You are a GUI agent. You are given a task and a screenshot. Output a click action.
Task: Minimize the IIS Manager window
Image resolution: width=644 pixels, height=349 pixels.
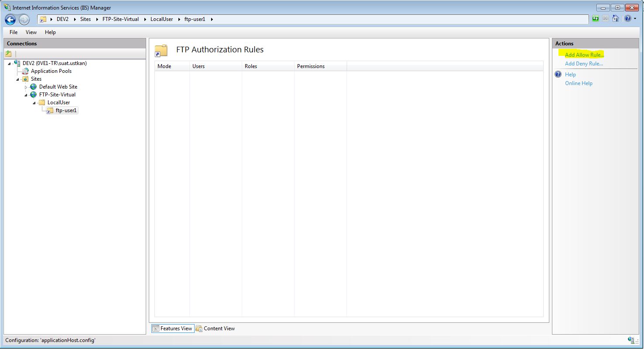[603, 7]
